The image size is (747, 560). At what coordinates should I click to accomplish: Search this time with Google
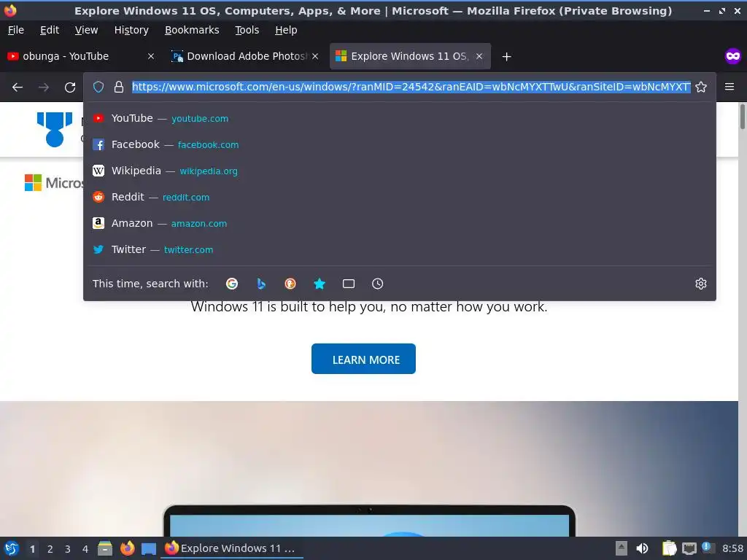[232, 284]
